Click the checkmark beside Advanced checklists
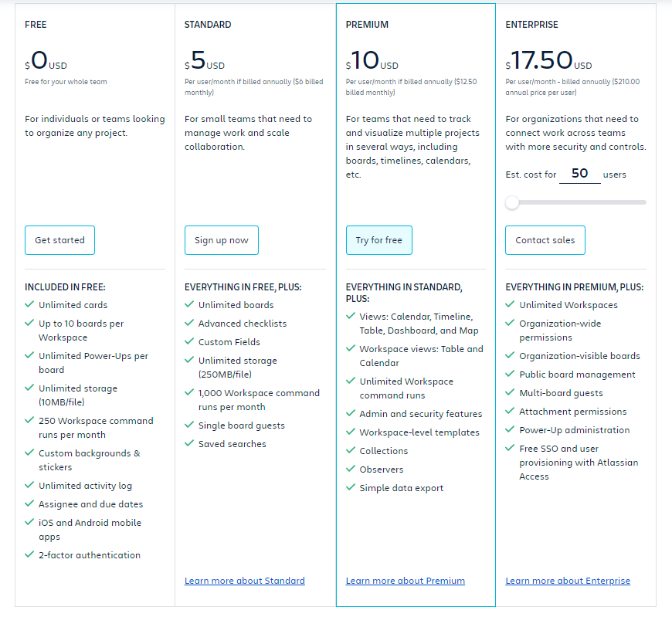The height and width of the screenshot is (617, 672). click(188, 323)
